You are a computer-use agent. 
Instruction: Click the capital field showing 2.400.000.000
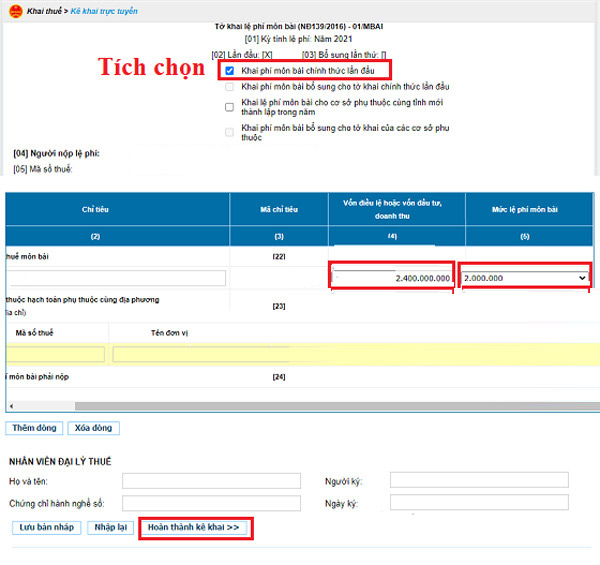tap(391, 278)
